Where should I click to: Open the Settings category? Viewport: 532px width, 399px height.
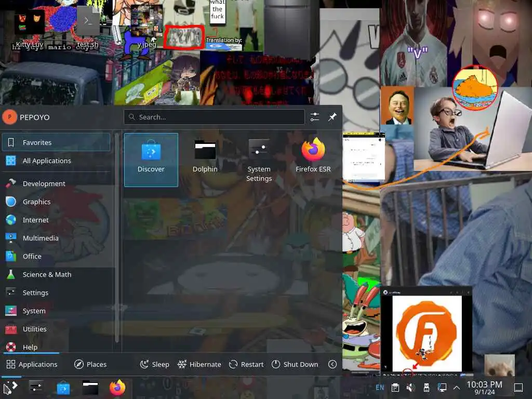(56, 292)
